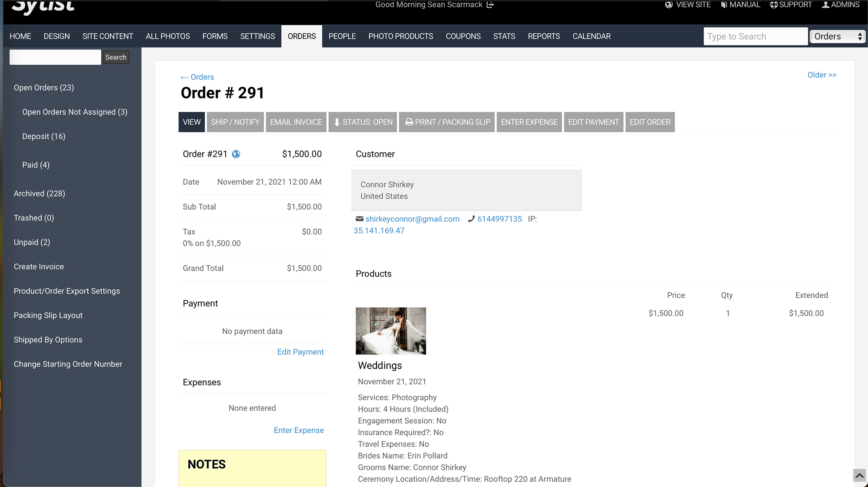Open Open Orders (23) list
The width and height of the screenshot is (868, 487).
(44, 88)
